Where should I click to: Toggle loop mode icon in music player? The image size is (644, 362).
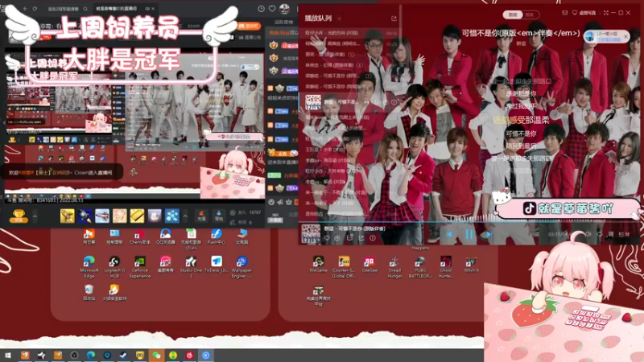(x=600, y=234)
